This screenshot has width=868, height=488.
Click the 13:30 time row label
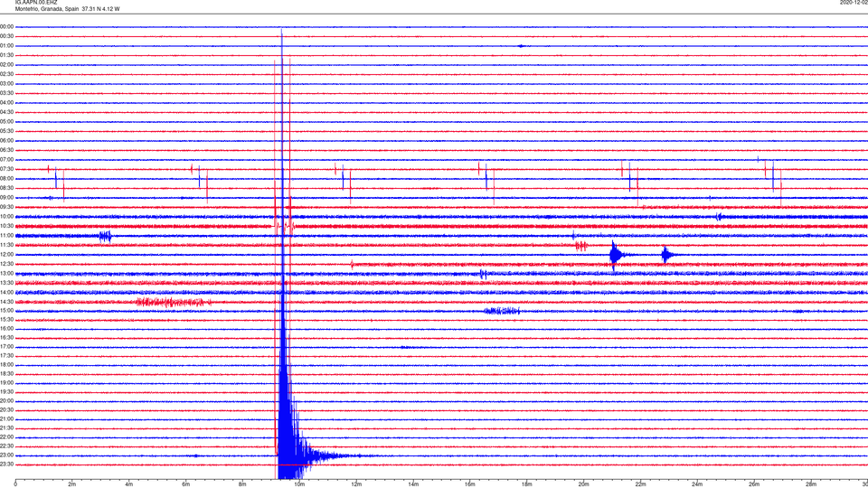[x=6, y=283]
